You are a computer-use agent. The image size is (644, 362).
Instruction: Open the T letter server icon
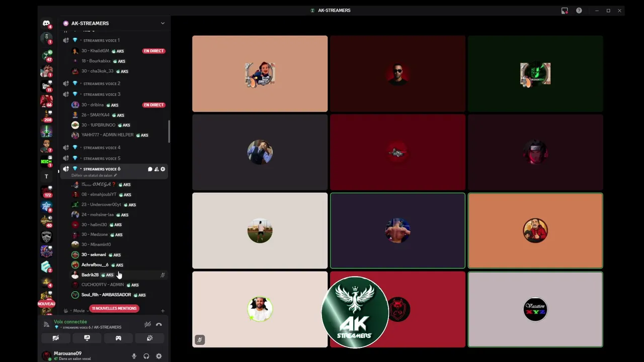pyautogui.click(x=46, y=176)
